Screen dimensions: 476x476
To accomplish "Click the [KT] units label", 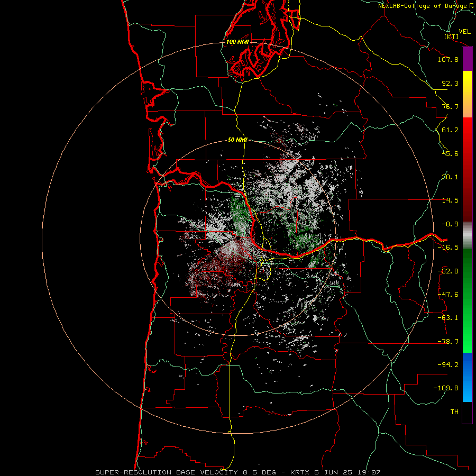I will coord(452,36).
